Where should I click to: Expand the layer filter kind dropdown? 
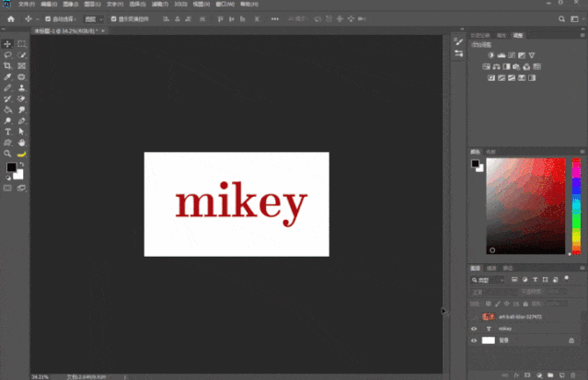pos(488,280)
